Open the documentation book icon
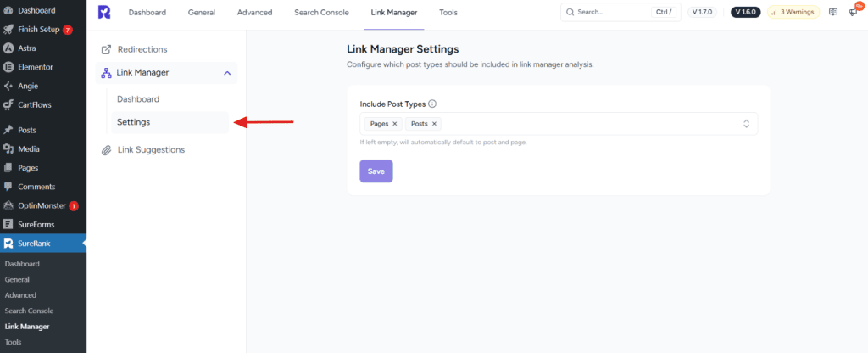868x353 pixels. pos(833,12)
